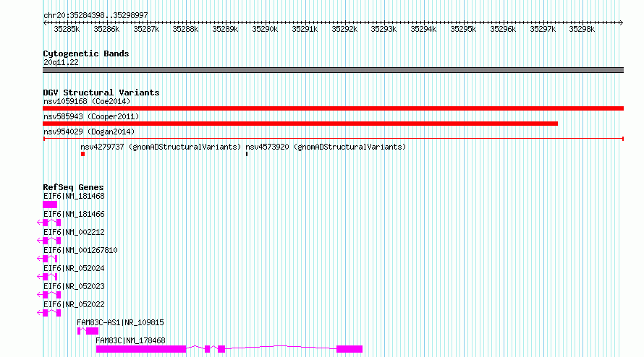644x357 pixels.
Task: Click the nsv1059168 (Coe2014) label
Action: coord(87,101)
